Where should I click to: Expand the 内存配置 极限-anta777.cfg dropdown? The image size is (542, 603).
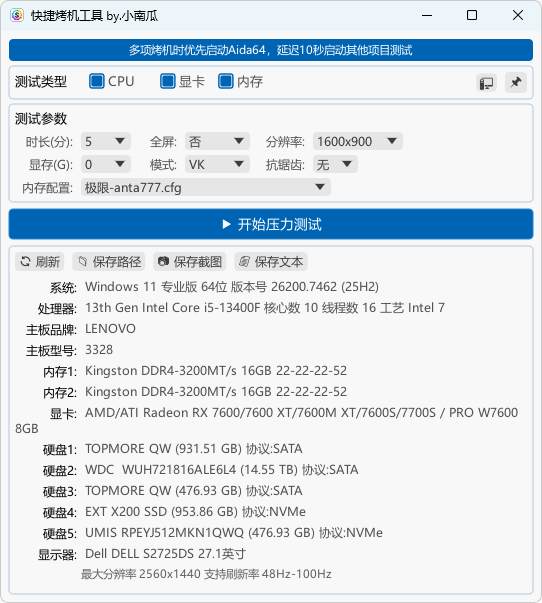[x=206, y=187]
